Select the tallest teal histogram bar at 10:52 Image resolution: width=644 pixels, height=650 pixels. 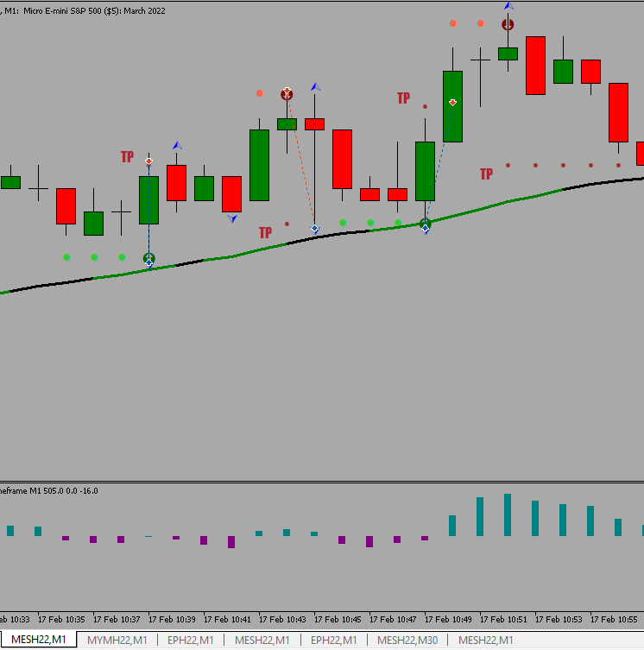508,514
